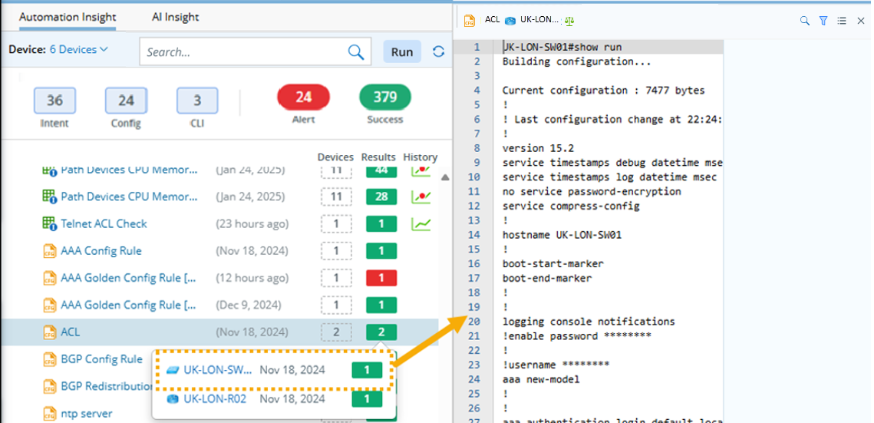Viewport: 874px width, 423px height.
Task: Click the ACL config icon in right pane header
Action: (469, 21)
